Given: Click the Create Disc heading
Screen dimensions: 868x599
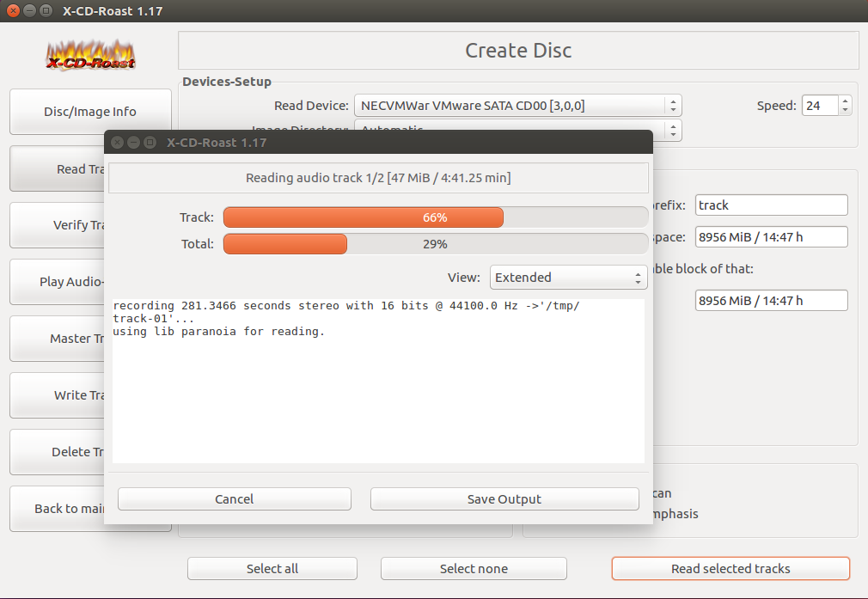Looking at the screenshot, I should pyautogui.click(x=518, y=51).
